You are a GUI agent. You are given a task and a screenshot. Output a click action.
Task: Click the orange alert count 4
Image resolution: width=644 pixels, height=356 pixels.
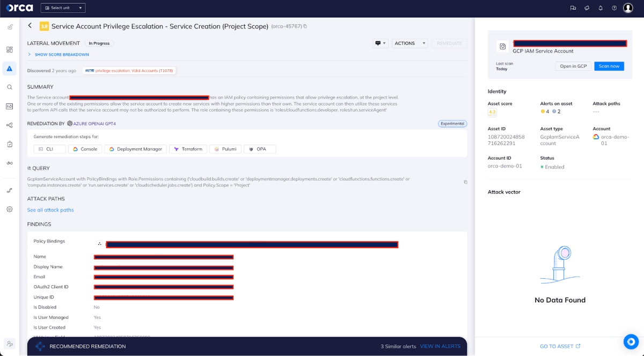pos(545,112)
